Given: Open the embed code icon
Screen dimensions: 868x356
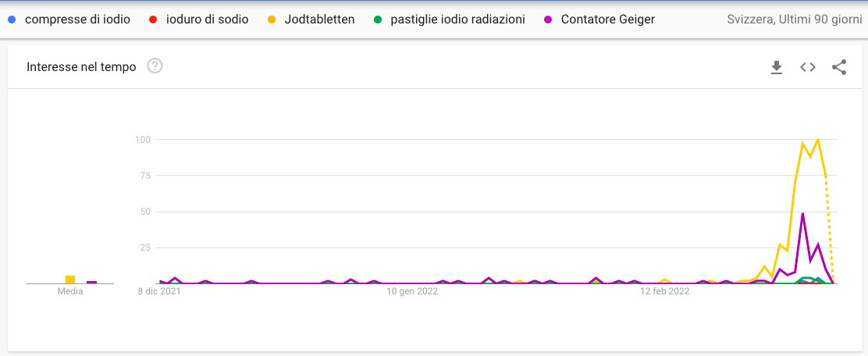Looking at the screenshot, I should pyautogui.click(x=808, y=67).
